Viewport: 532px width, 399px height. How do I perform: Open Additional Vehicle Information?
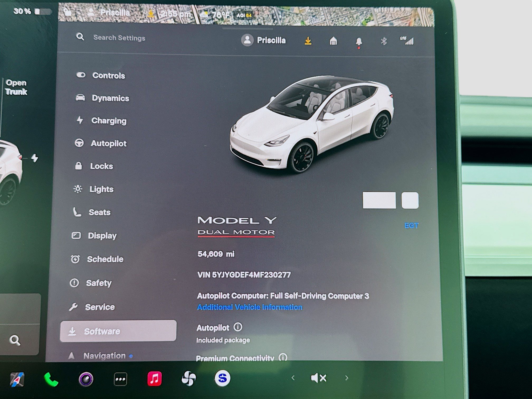coord(249,307)
